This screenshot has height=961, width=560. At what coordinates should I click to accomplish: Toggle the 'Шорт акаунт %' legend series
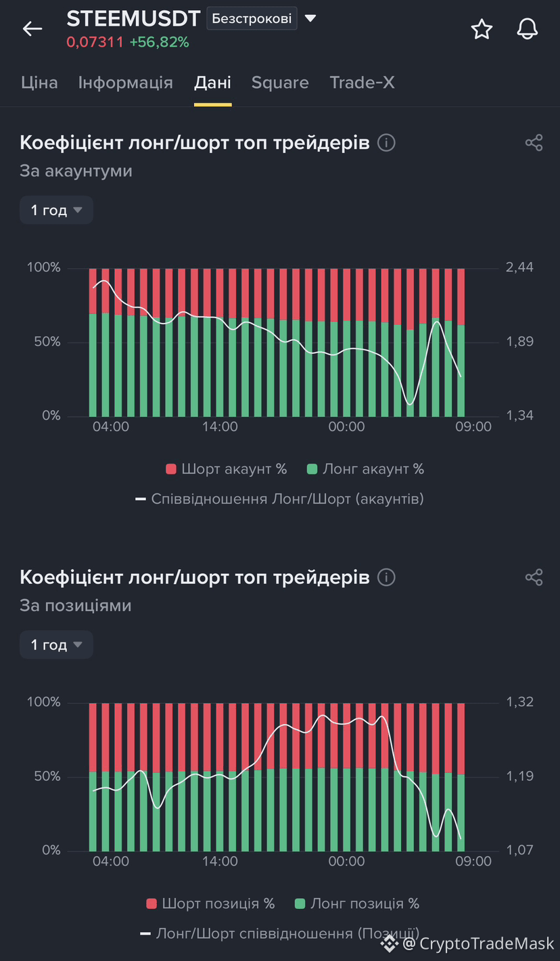pyautogui.click(x=226, y=469)
